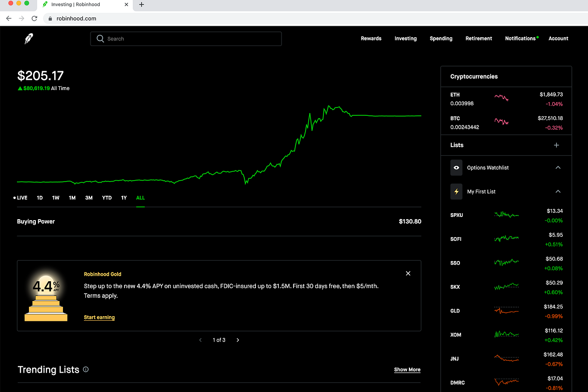Open the XOM stock row

506,335
